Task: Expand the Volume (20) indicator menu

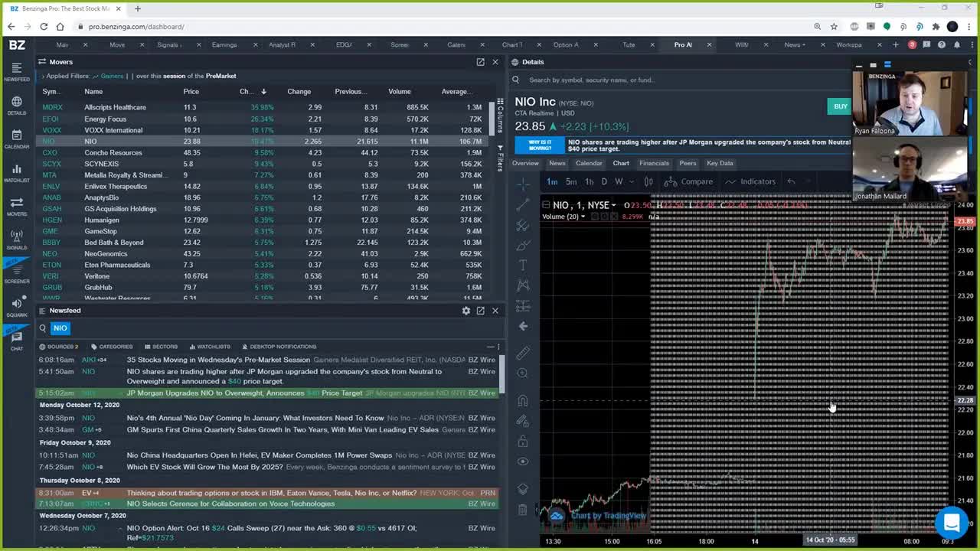Action: [x=583, y=217]
